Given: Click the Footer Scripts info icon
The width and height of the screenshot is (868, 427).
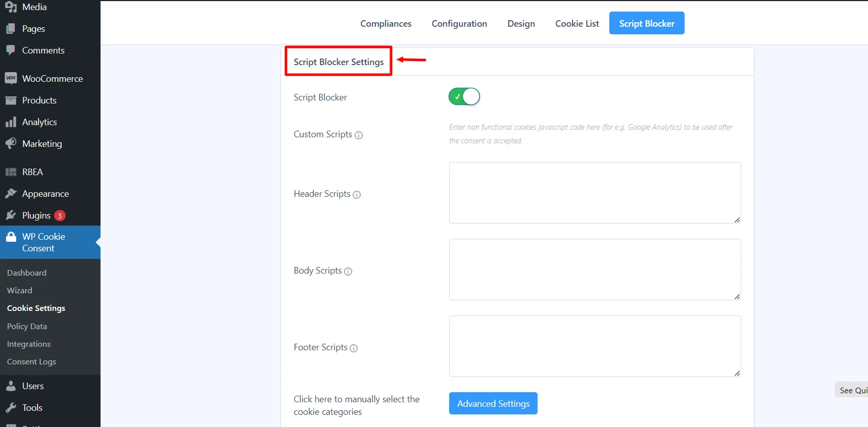Looking at the screenshot, I should tap(354, 348).
